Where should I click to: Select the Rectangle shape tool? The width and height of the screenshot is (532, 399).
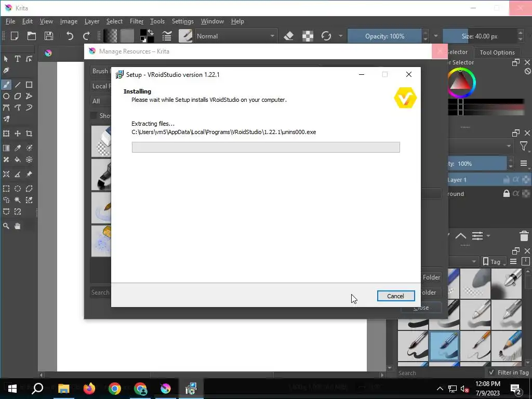pos(29,85)
